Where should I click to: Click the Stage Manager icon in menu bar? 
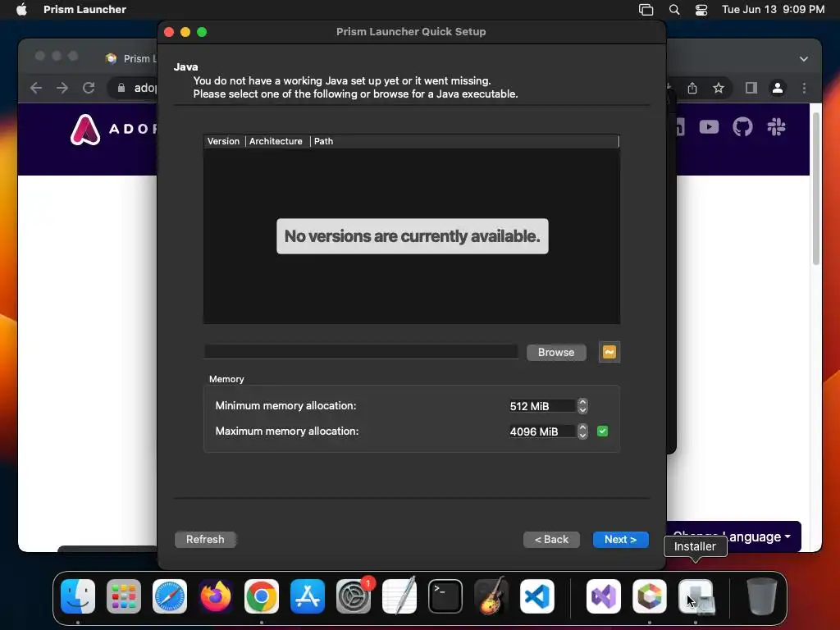[646, 10]
